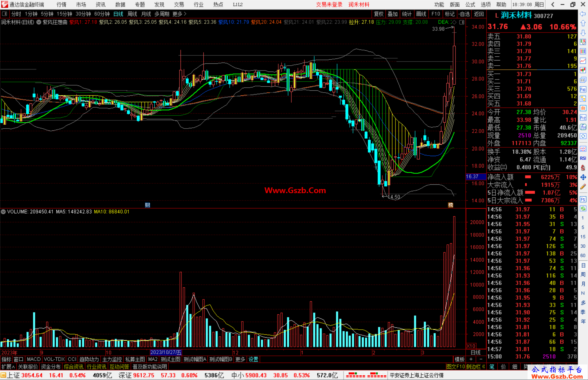Viewport: 588px width, 380px height.
Task: Click the F12 sidebar icon
Action: click(x=583, y=118)
